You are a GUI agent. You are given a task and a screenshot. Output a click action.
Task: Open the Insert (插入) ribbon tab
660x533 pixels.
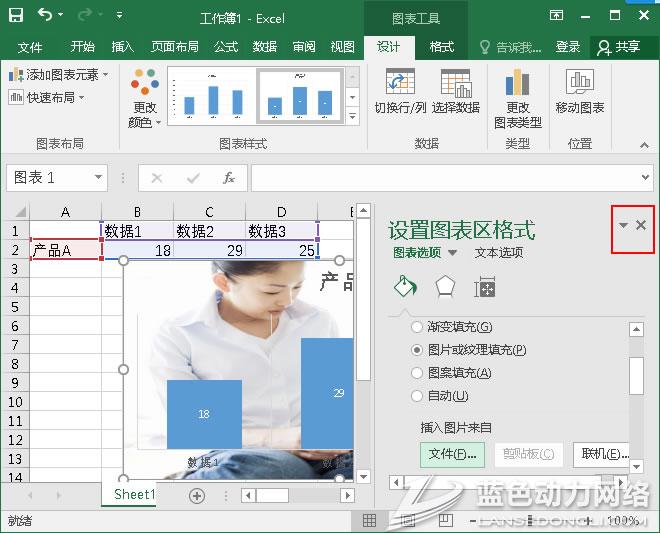click(123, 47)
